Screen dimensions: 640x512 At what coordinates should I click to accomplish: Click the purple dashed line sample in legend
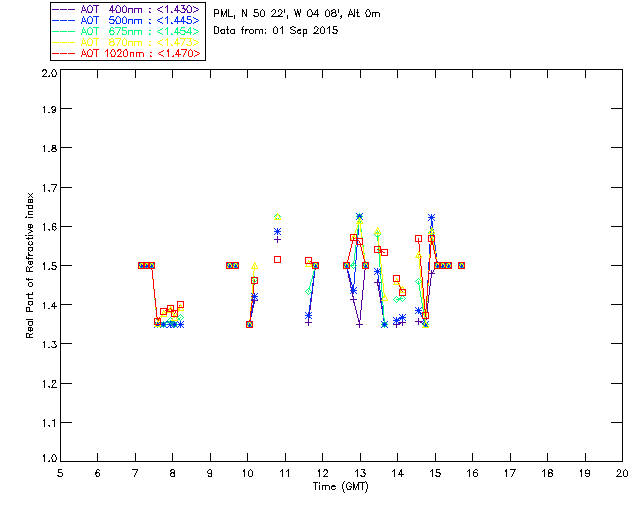coord(64,9)
